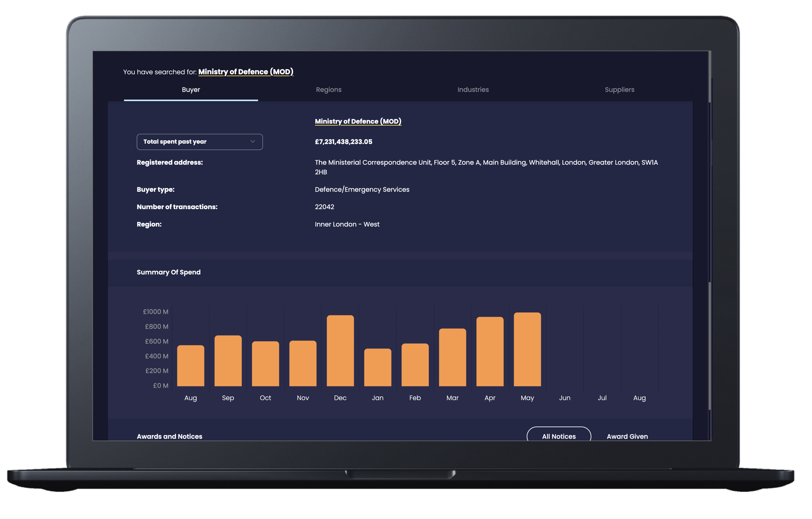Open the Industries tab

click(473, 90)
